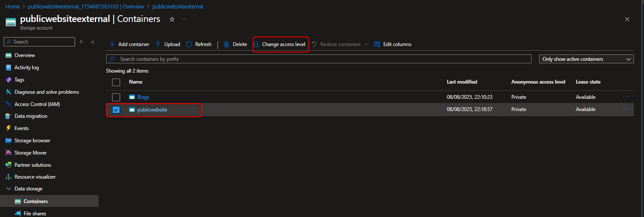Click the storage account icon beside the title
Viewport: 644px width, 217px height.
[11, 22]
